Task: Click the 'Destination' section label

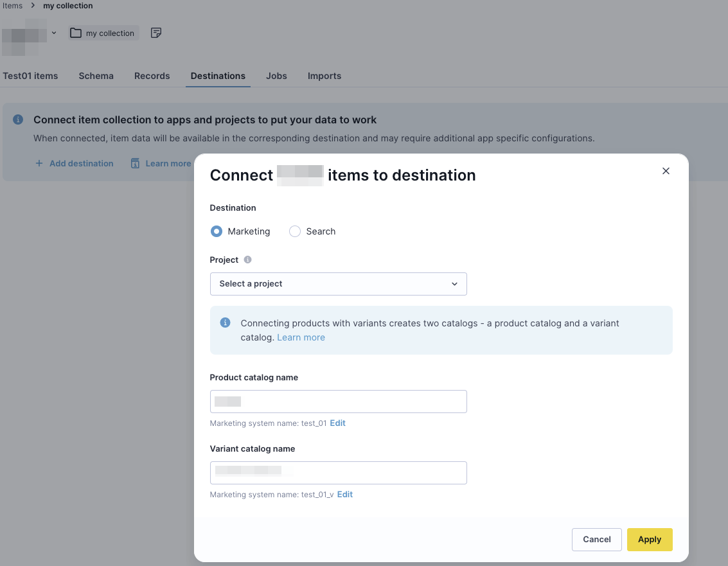Action: (x=233, y=208)
